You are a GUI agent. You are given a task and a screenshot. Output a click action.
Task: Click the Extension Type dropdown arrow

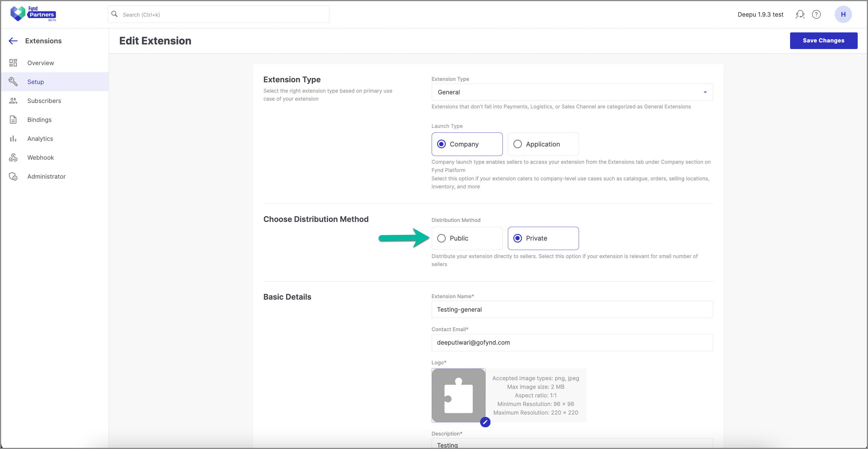tap(705, 92)
